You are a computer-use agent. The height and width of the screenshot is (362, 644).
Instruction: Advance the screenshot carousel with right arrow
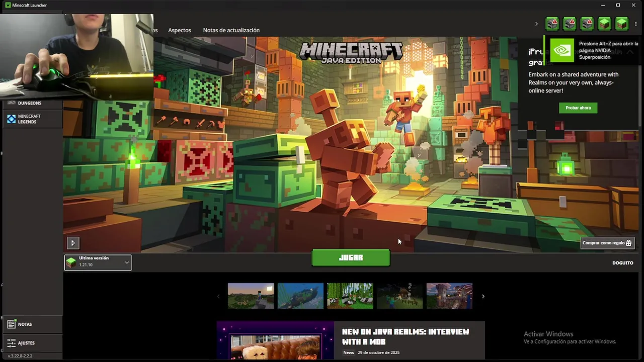point(483,296)
